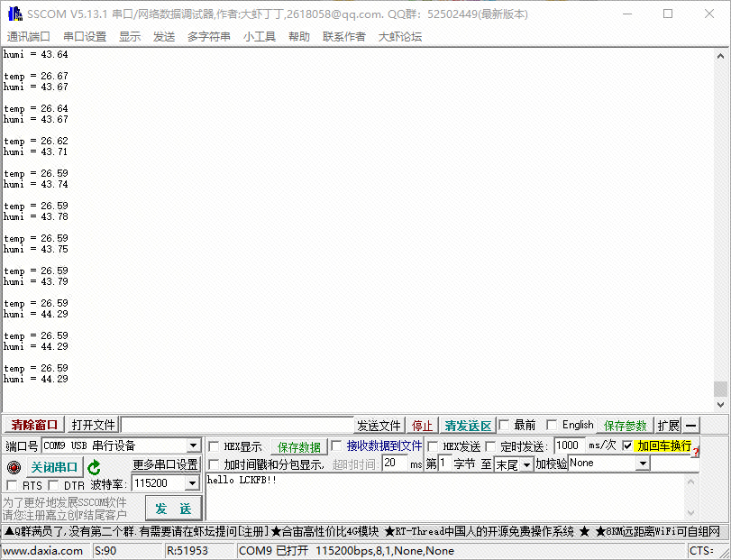Screen dimensions: 731x560
Task: Click the receive window vertical scrollbar thumb
Action: click(720, 389)
